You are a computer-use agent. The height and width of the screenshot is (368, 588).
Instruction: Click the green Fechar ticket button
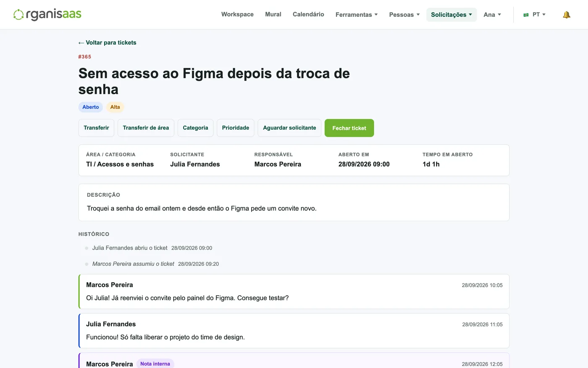point(349,128)
